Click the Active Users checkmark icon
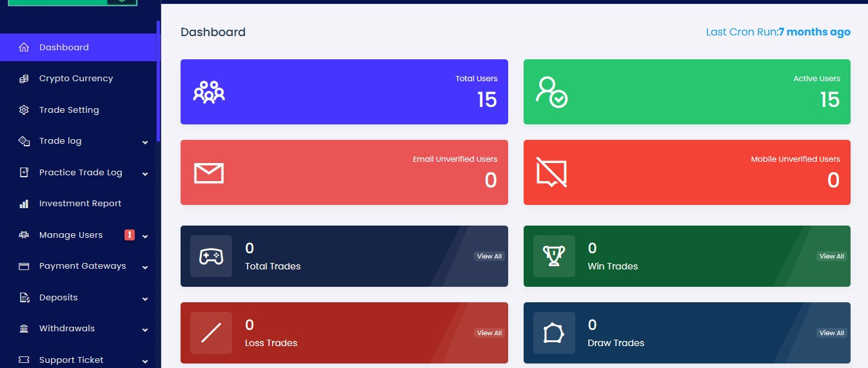This screenshot has width=868, height=368. pos(551,92)
